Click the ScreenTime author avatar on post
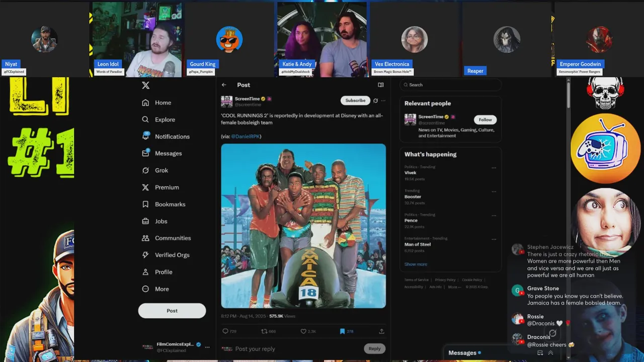 (226, 101)
